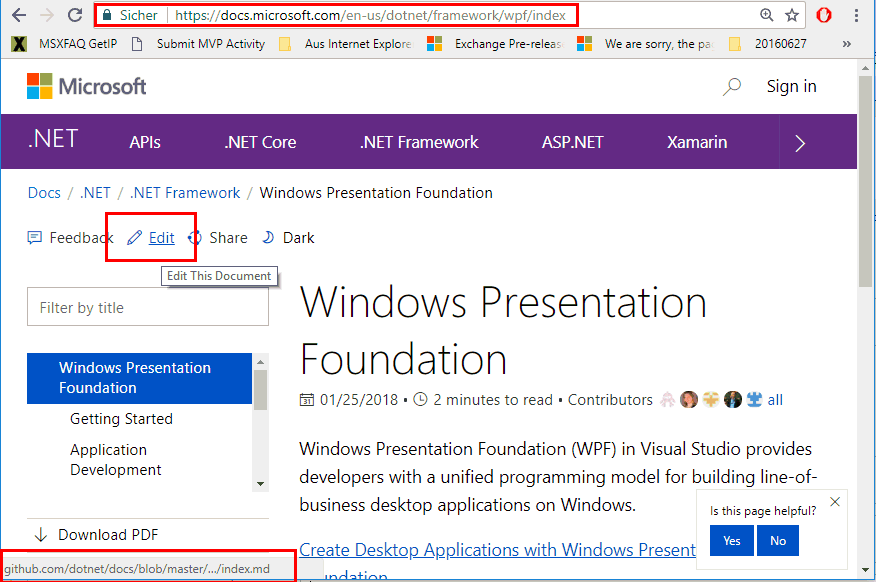Open the MSXFAQ GetIP bookmark
This screenshot has width=876, height=582.
(x=65, y=44)
